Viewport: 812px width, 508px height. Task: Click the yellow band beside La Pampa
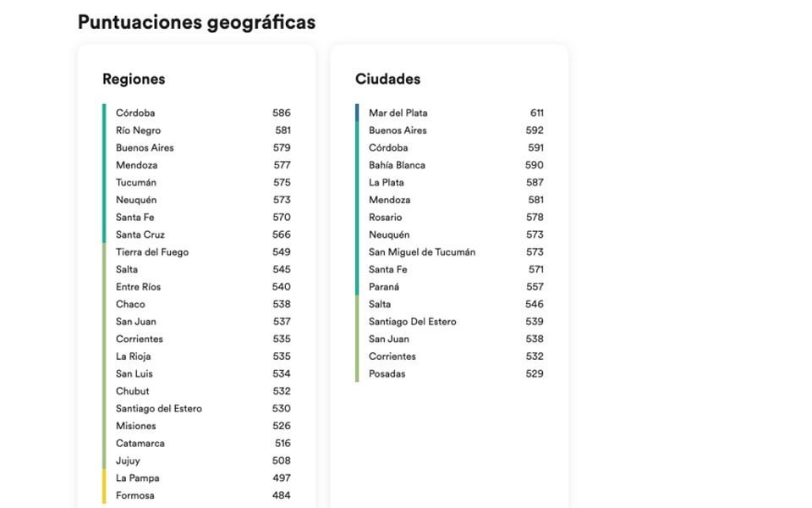tap(104, 486)
